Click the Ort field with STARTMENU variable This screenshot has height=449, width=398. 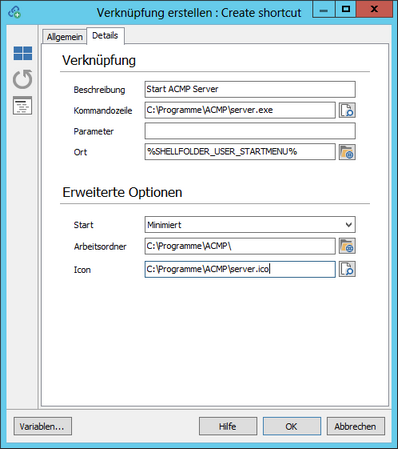[x=240, y=152]
